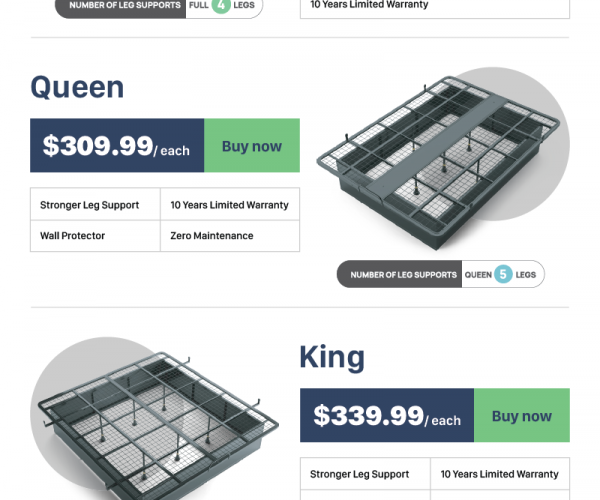
Task: Click Queen's Stronger Leg Support cell
Action: click(x=95, y=205)
